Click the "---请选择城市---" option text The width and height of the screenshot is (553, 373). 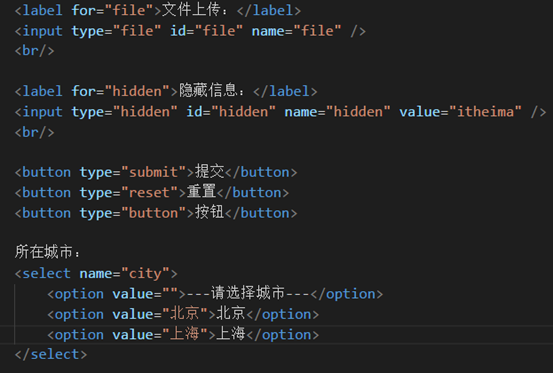tap(248, 293)
